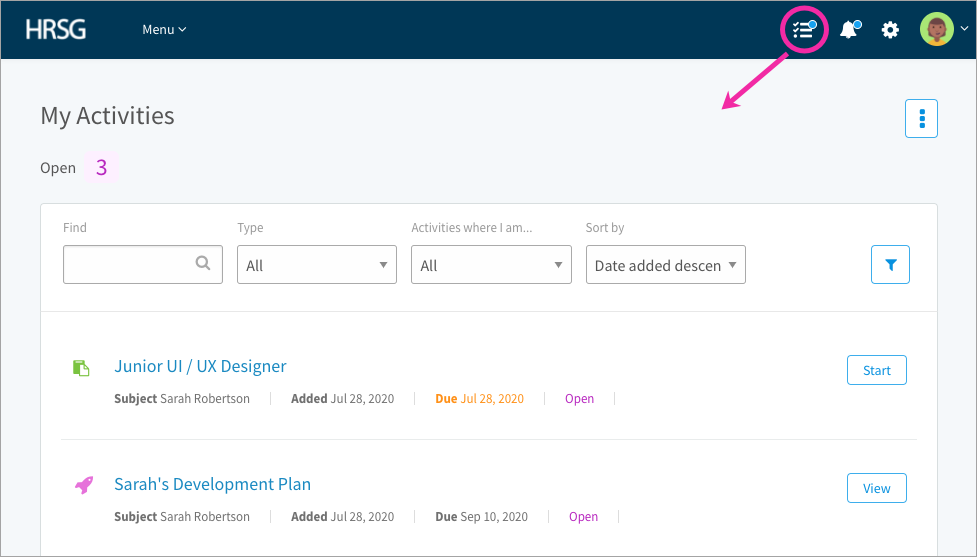Click into the Find search field
Screen dimensions: 977x557
point(143,265)
